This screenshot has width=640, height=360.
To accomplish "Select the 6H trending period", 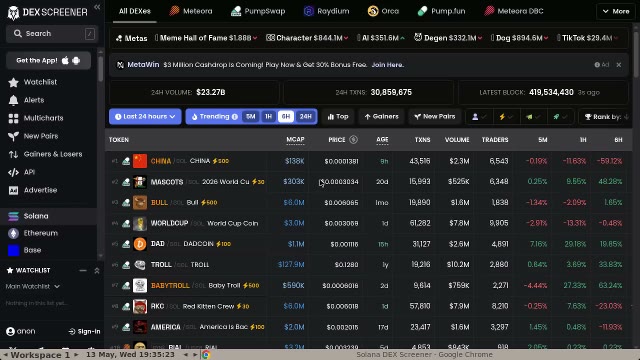I will (286, 117).
